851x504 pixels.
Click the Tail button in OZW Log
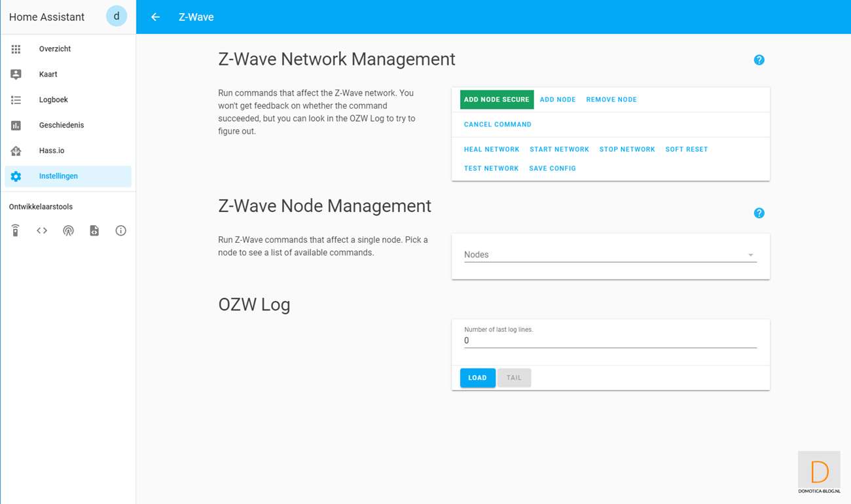point(514,378)
